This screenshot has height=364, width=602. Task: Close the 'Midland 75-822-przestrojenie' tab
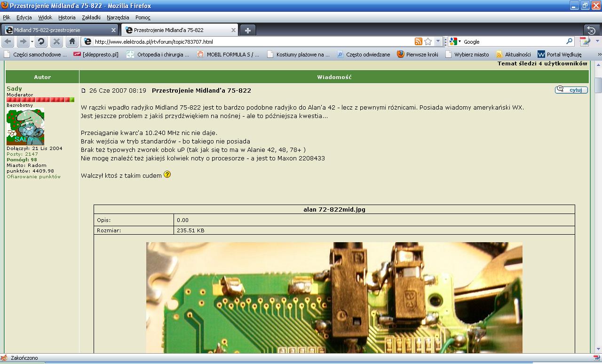point(113,30)
